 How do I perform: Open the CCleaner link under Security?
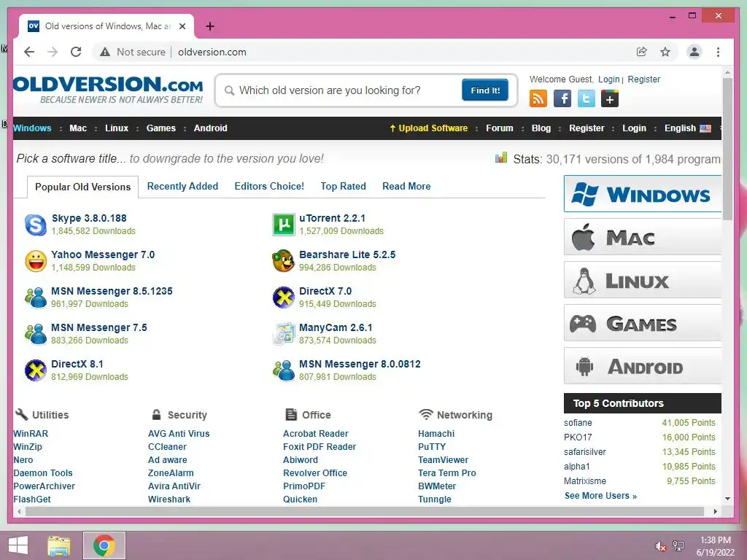coord(167,447)
